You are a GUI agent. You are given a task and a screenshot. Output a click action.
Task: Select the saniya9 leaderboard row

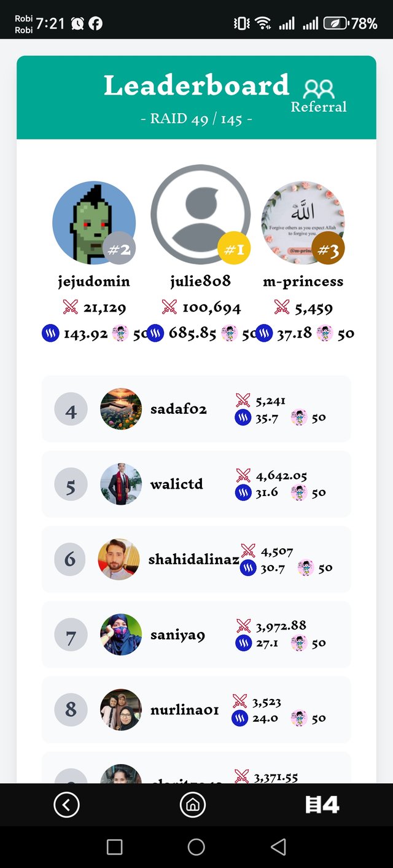(x=196, y=634)
